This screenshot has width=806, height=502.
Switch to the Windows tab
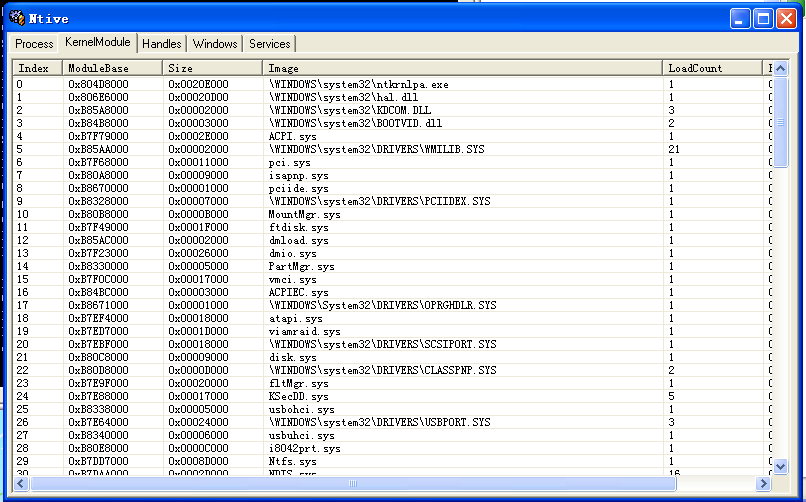click(215, 44)
